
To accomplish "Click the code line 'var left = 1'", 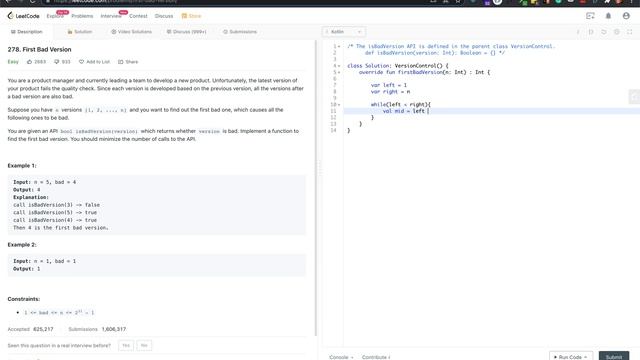I will (389, 85).
